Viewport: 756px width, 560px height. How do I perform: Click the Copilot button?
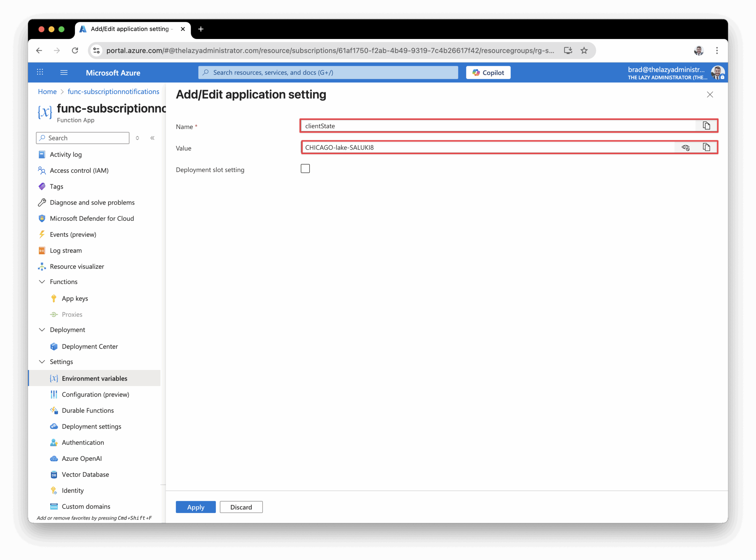[x=488, y=72]
